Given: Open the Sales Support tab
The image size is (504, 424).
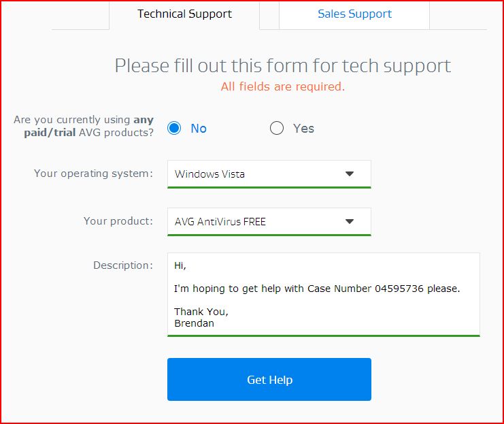Looking at the screenshot, I should tap(354, 14).
